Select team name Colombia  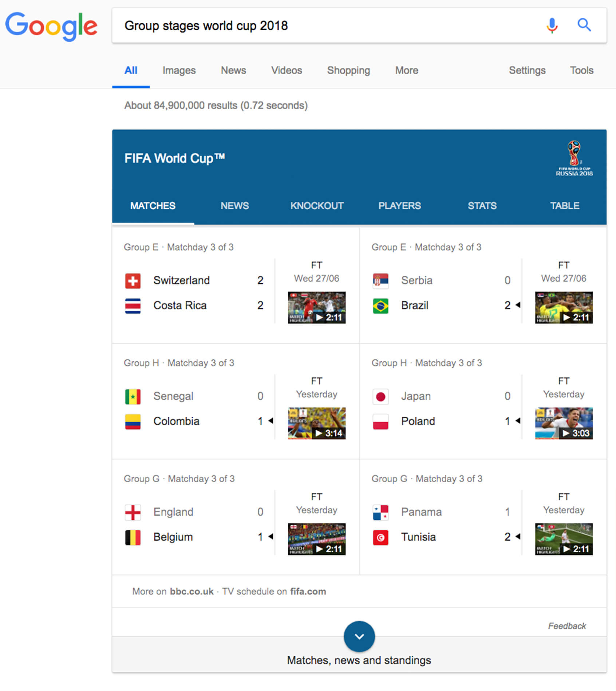176,421
